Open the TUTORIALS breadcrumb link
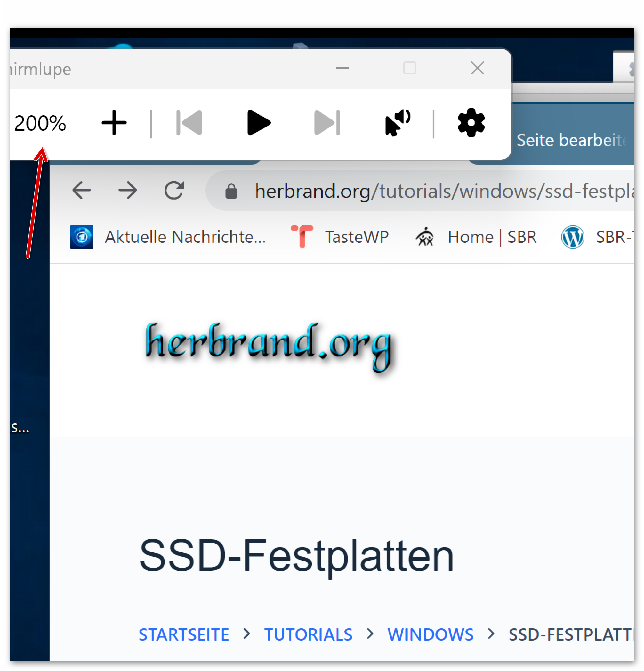Viewport: 644px width, 671px height. 308,634
